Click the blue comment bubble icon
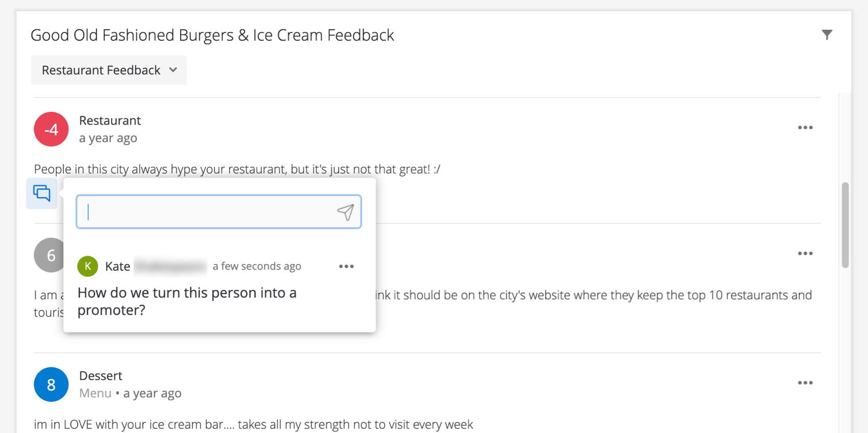 (x=42, y=193)
